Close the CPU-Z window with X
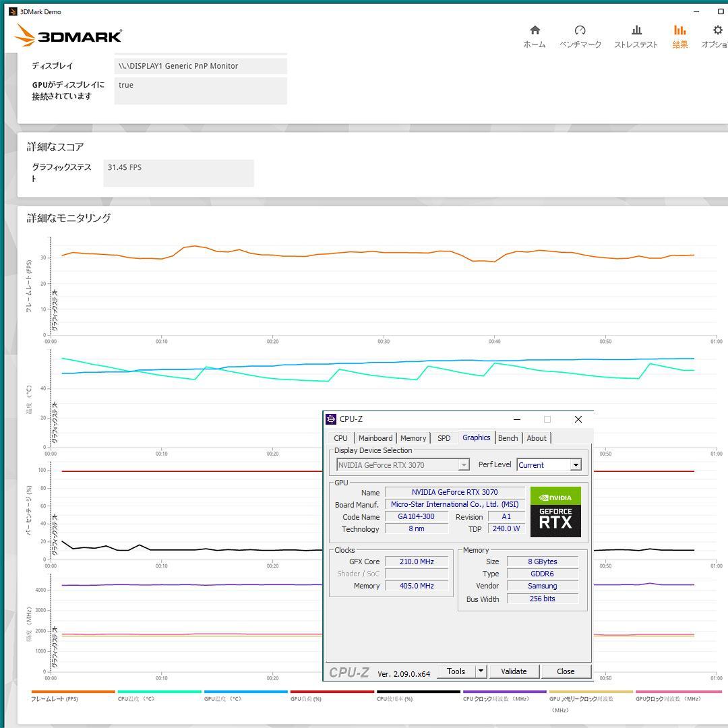The width and height of the screenshot is (728, 728). pos(578,419)
